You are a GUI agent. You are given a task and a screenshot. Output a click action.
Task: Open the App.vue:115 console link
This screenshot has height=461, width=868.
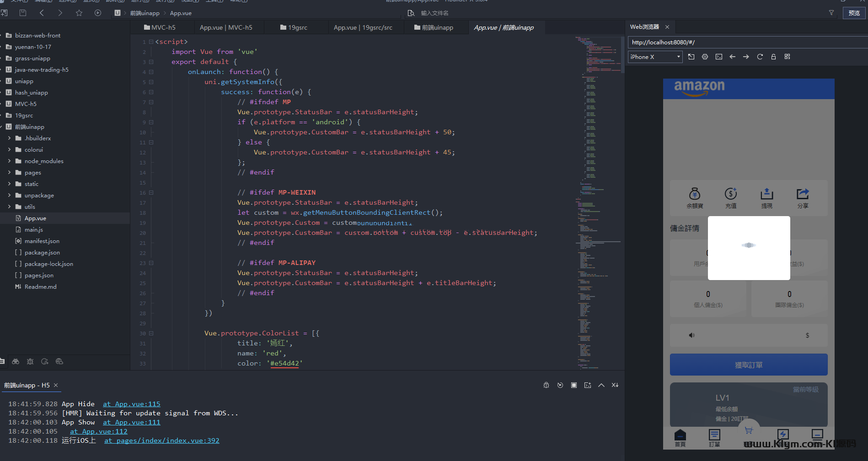132,404
